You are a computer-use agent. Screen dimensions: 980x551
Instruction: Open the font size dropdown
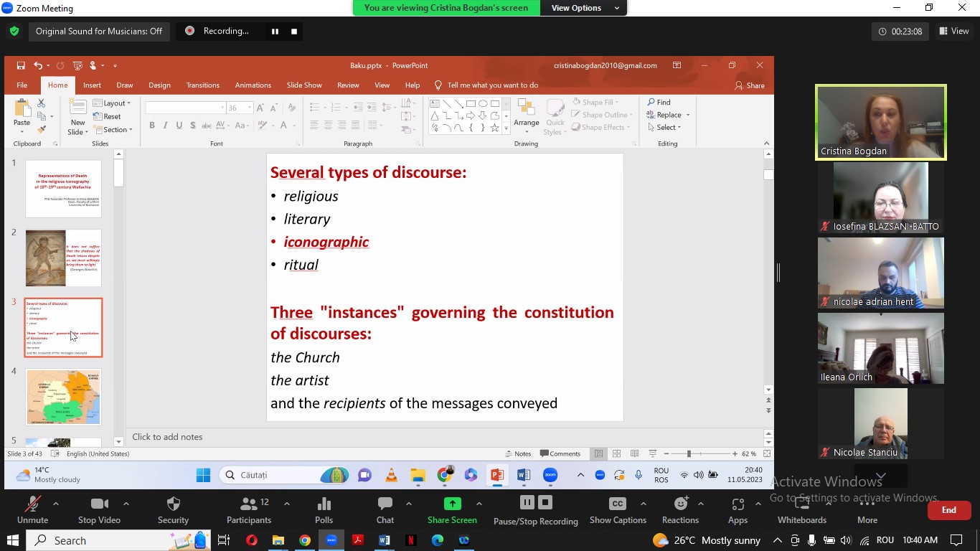pos(250,108)
